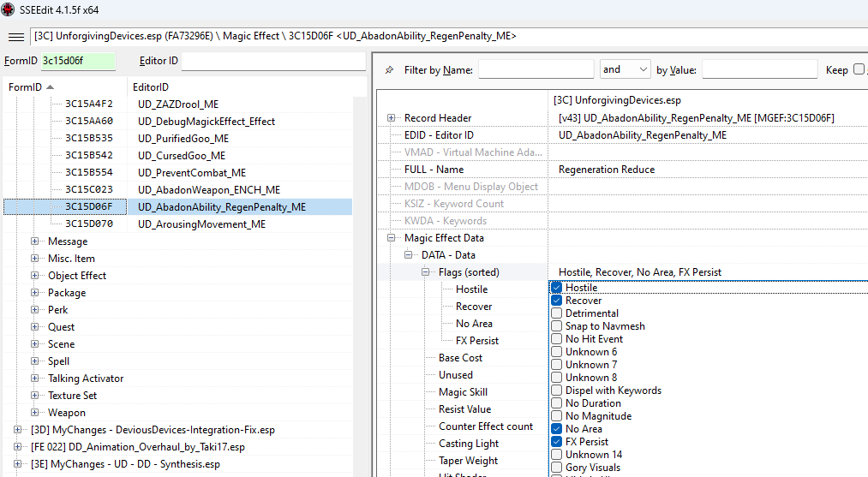Expand the Package group
The width and height of the screenshot is (868, 477).
click(x=35, y=293)
